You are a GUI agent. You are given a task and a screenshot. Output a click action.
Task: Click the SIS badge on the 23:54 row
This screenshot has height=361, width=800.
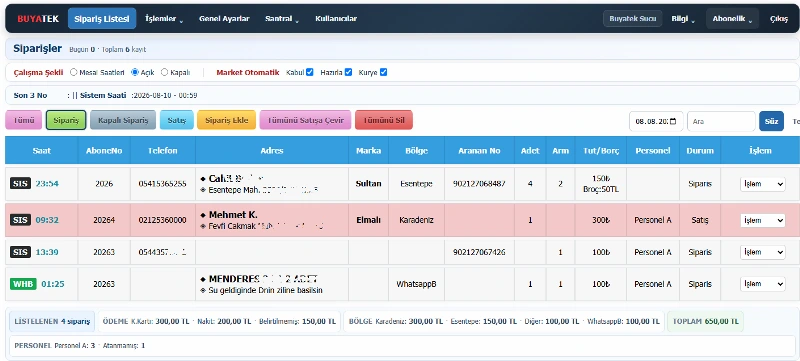pyautogui.click(x=20, y=184)
